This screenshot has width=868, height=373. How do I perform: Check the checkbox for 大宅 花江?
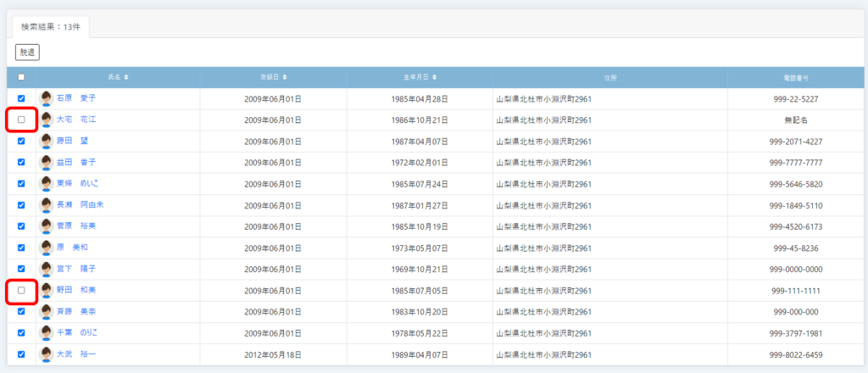coord(21,120)
